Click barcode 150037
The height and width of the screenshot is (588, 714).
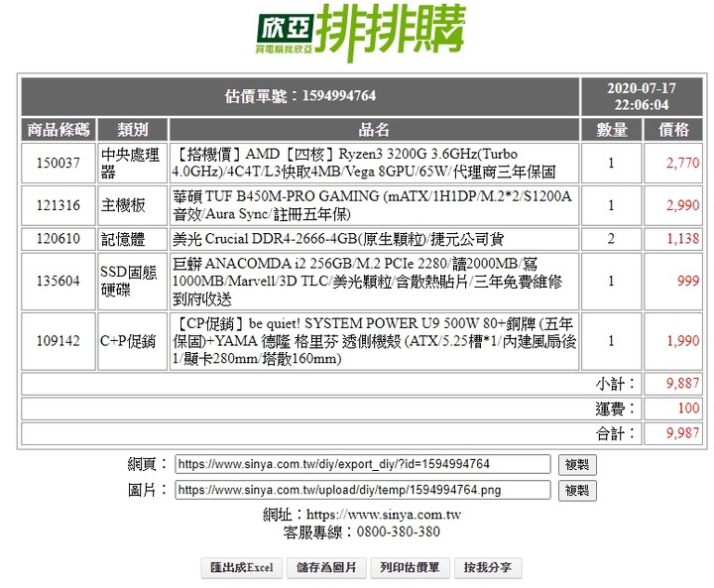(59, 163)
